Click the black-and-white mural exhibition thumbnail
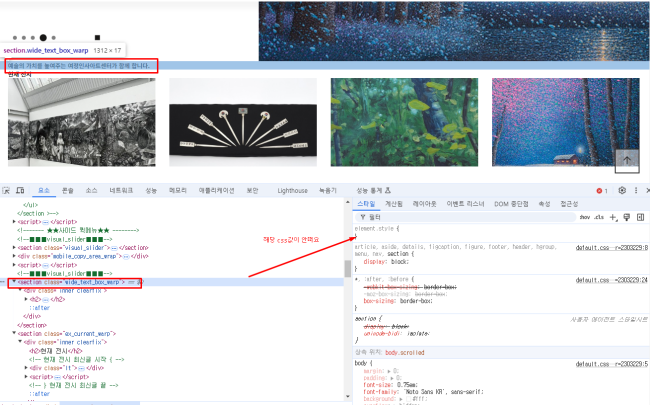The height and width of the screenshot is (405, 650). (82, 122)
